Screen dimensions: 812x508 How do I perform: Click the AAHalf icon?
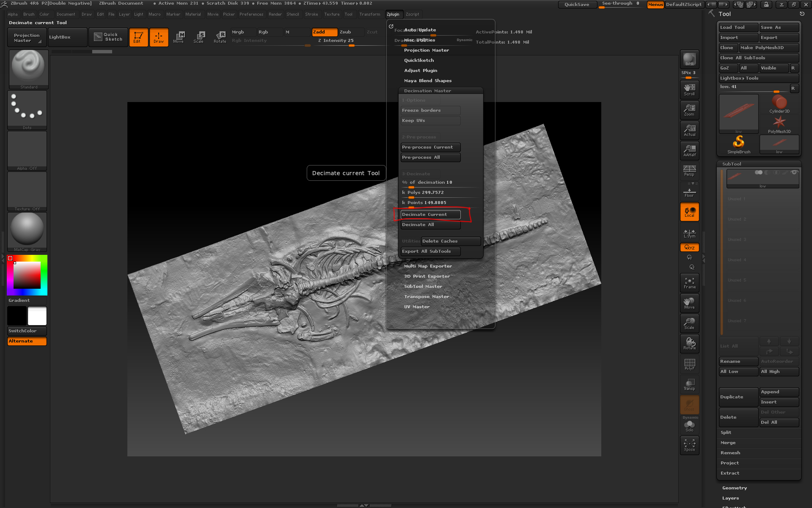[x=689, y=150]
